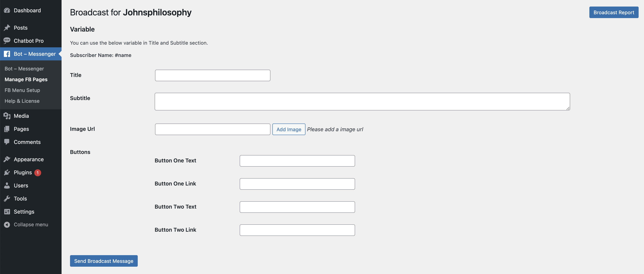Focus the Button One Text field
The image size is (644, 274).
click(x=297, y=161)
